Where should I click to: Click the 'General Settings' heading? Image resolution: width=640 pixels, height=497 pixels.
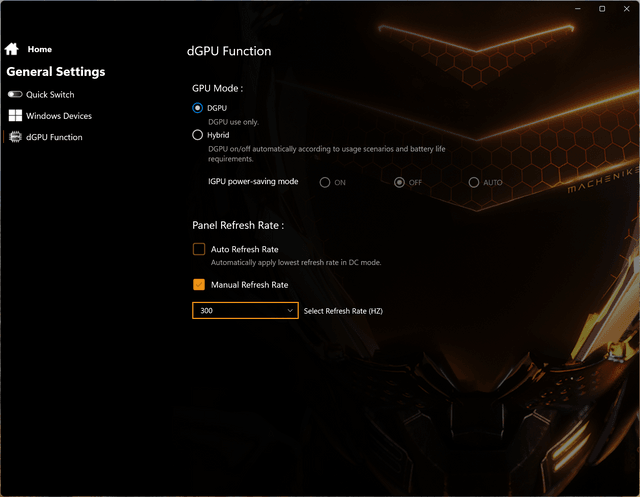pos(56,72)
